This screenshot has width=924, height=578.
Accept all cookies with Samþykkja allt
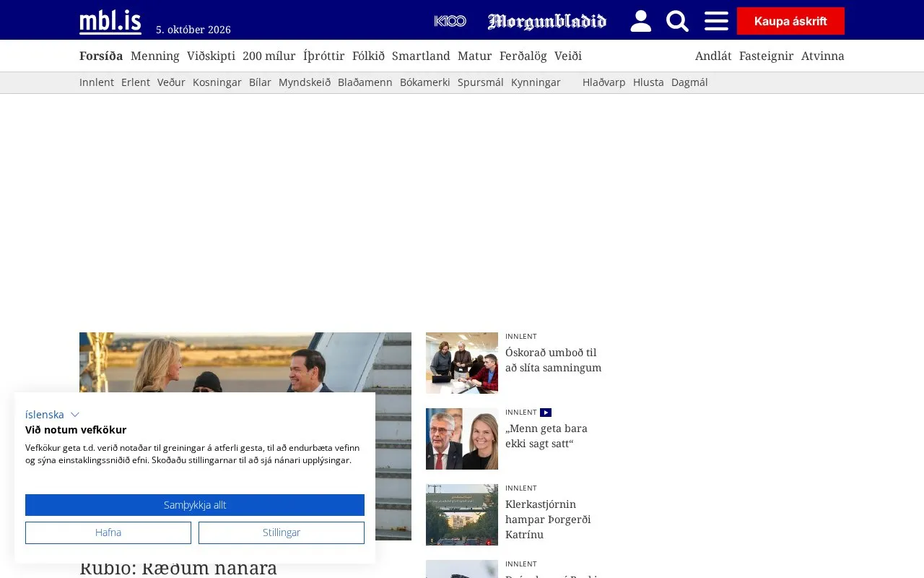195,505
